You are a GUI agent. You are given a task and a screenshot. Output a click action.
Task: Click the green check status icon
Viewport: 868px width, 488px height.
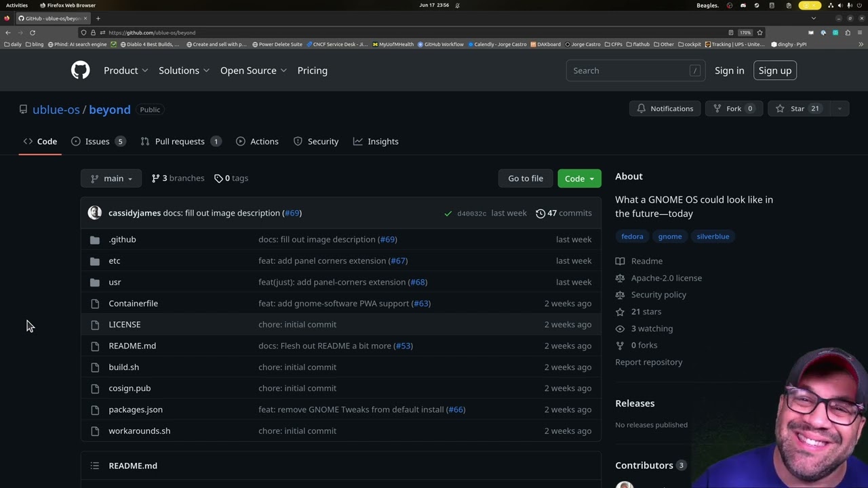click(448, 213)
